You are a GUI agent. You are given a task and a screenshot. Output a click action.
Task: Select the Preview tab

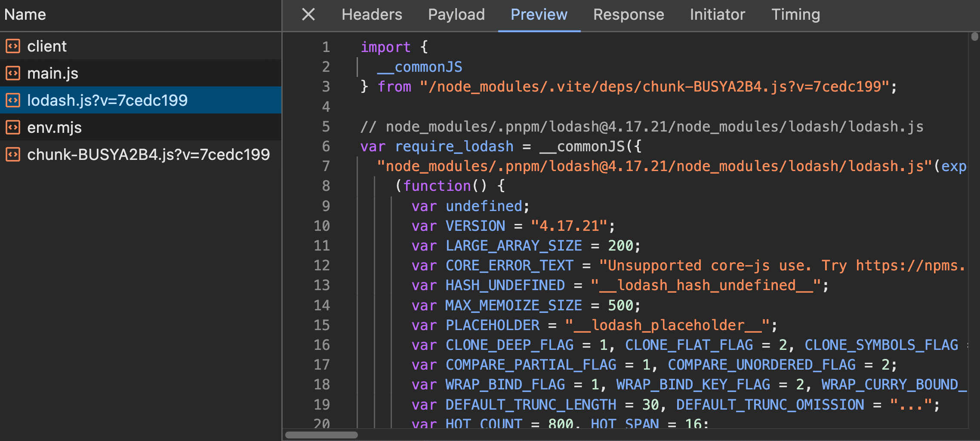point(539,14)
